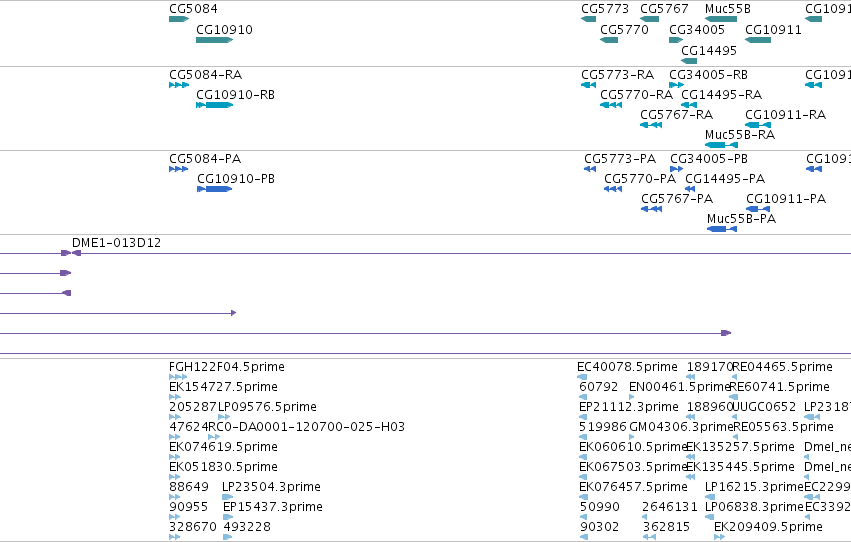The image size is (851, 542).
Task: Open the RC0-DA0001-120700-025-H03 EST label
Action: click(307, 426)
